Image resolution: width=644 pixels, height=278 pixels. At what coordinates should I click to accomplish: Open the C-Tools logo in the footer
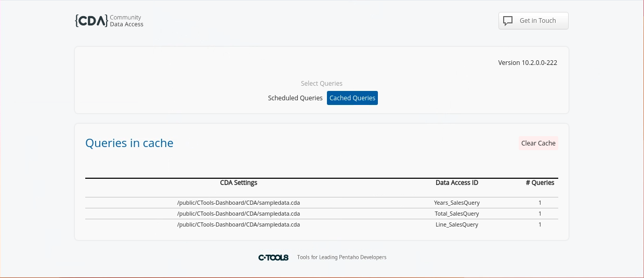[x=273, y=257]
